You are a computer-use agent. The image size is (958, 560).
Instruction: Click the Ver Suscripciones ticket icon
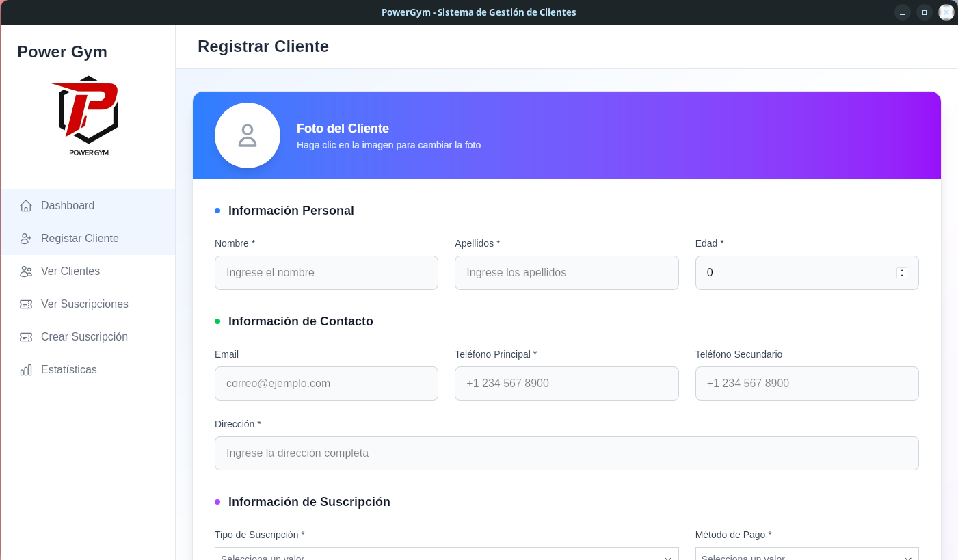(x=26, y=304)
